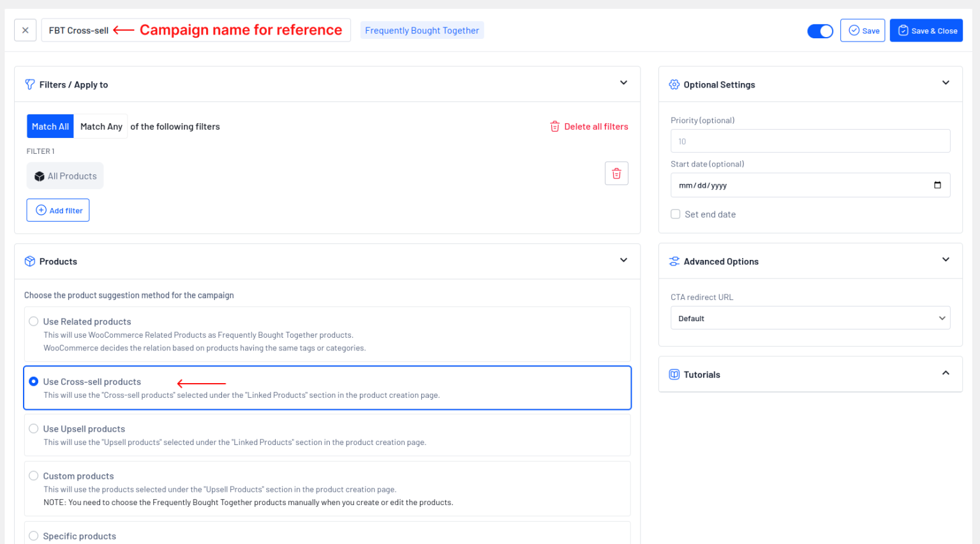Click the Priority input field
980x544 pixels.
tap(810, 140)
